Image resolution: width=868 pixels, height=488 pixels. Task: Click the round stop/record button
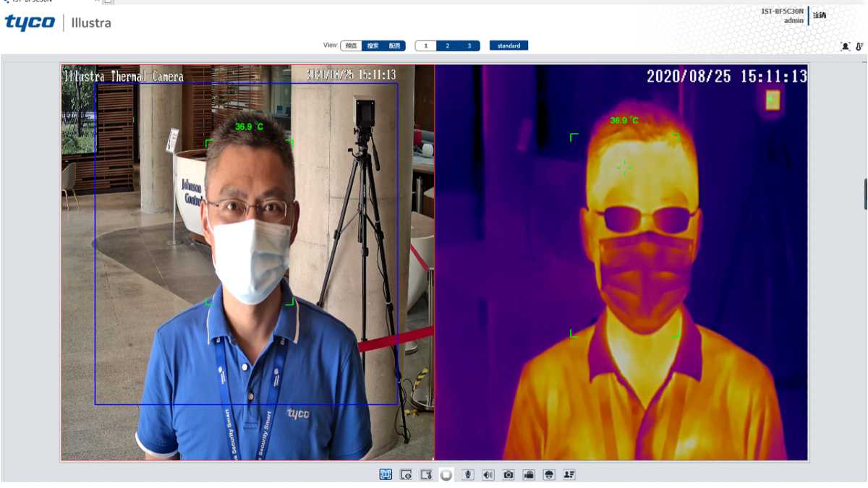pos(446,474)
